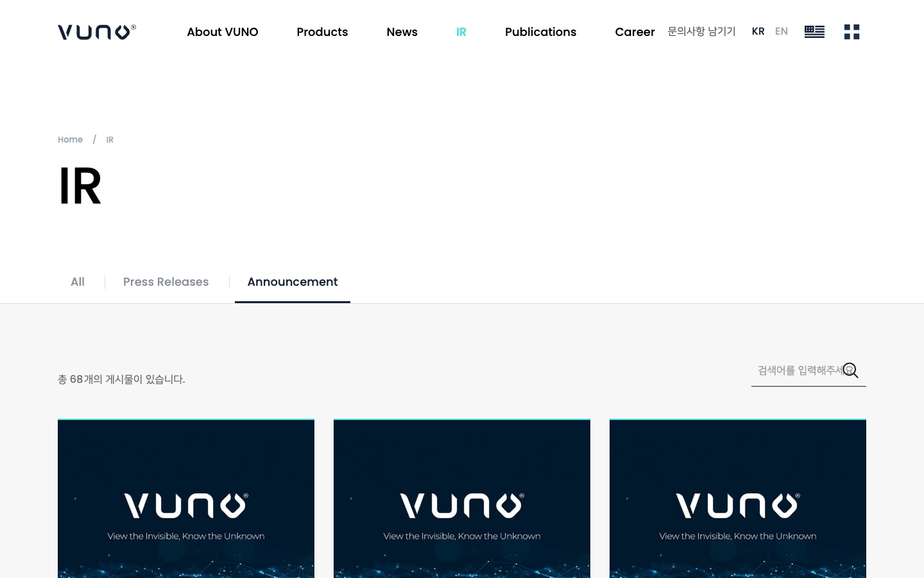Open the Career menu

(x=635, y=32)
